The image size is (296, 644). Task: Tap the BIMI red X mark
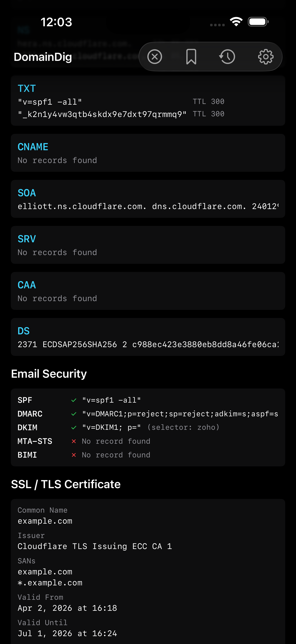coord(74,455)
